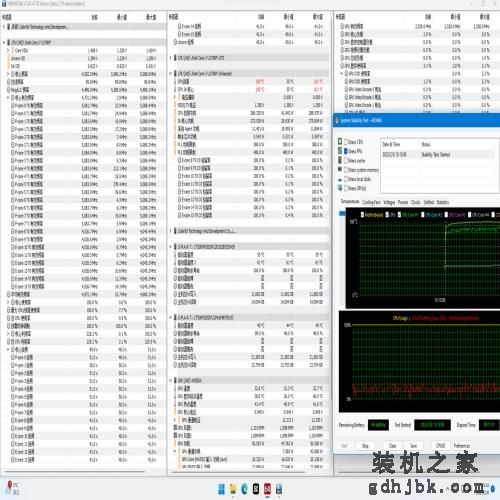Viewport: 500px width, 500px height.
Task: Click the lightning icon on Core VIDs row
Action: [x=13, y=50]
